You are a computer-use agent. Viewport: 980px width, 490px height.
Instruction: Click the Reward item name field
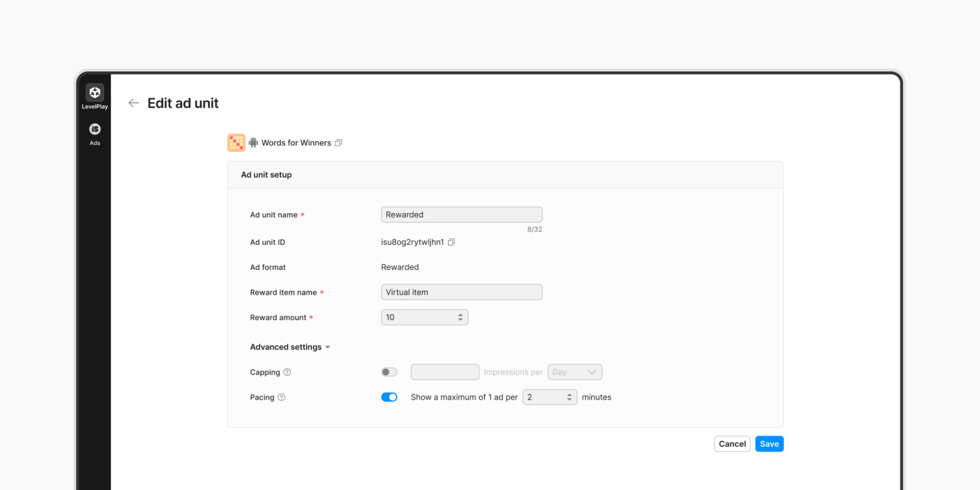click(461, 292)
